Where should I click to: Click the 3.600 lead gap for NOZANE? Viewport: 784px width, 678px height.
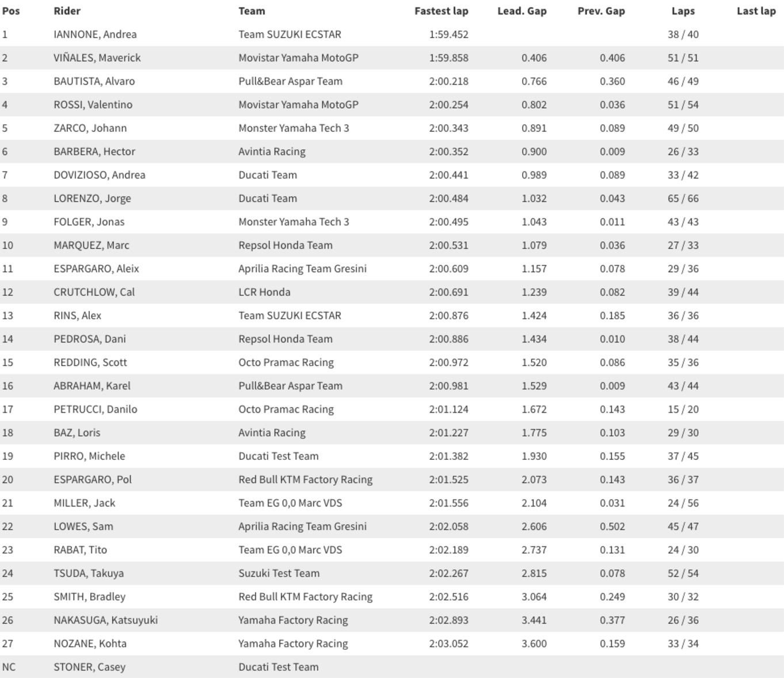[534, 643]
